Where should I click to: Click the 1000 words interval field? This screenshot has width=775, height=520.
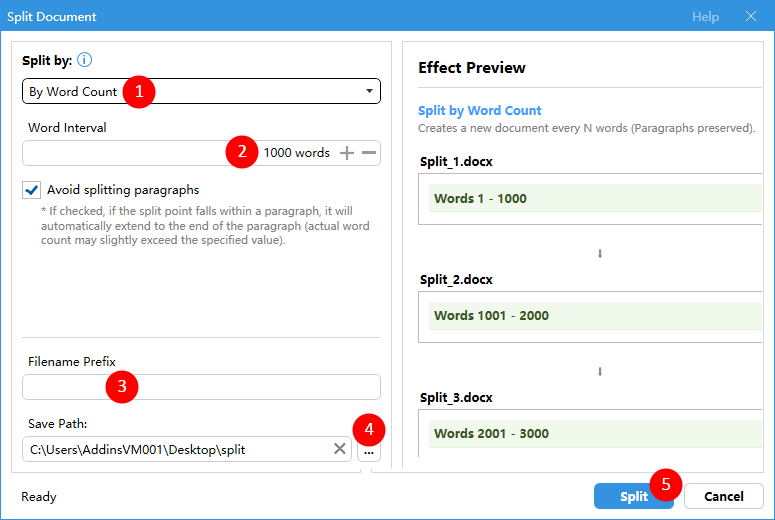201,153
